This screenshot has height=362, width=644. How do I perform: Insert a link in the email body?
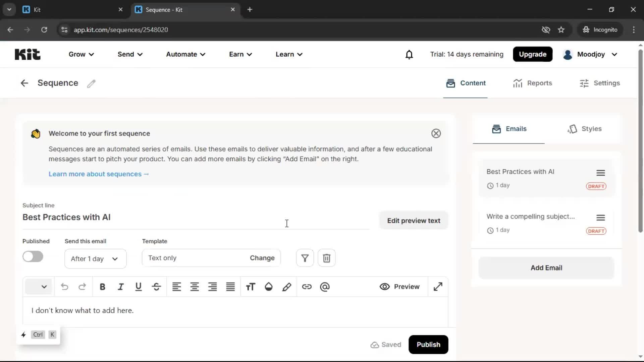[307, 287]
